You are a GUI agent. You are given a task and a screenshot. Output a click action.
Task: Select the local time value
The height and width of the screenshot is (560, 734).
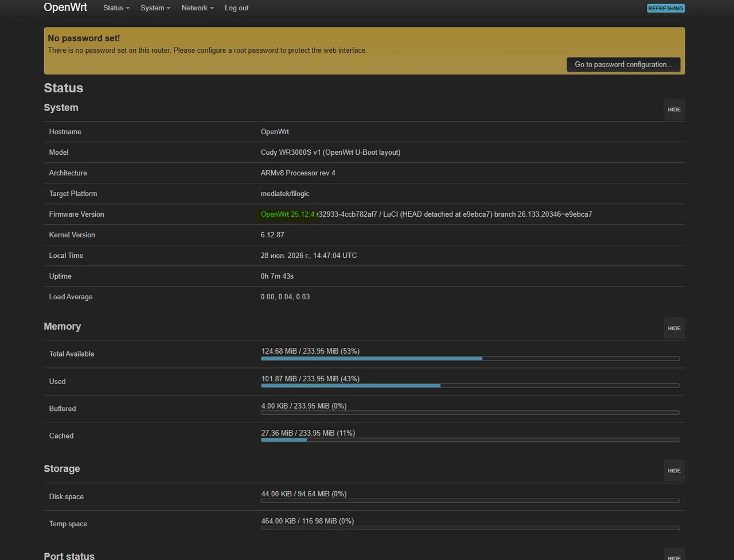(309, 256)
